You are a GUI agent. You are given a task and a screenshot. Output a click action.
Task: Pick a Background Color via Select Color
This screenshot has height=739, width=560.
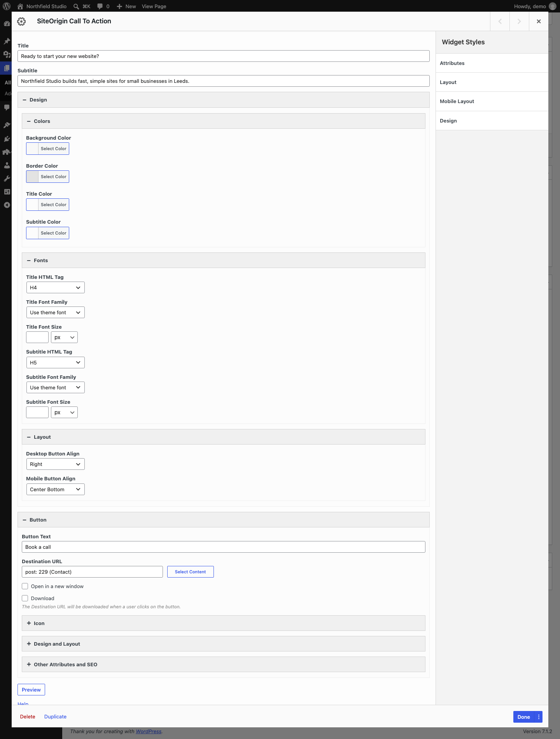(47, 149)
